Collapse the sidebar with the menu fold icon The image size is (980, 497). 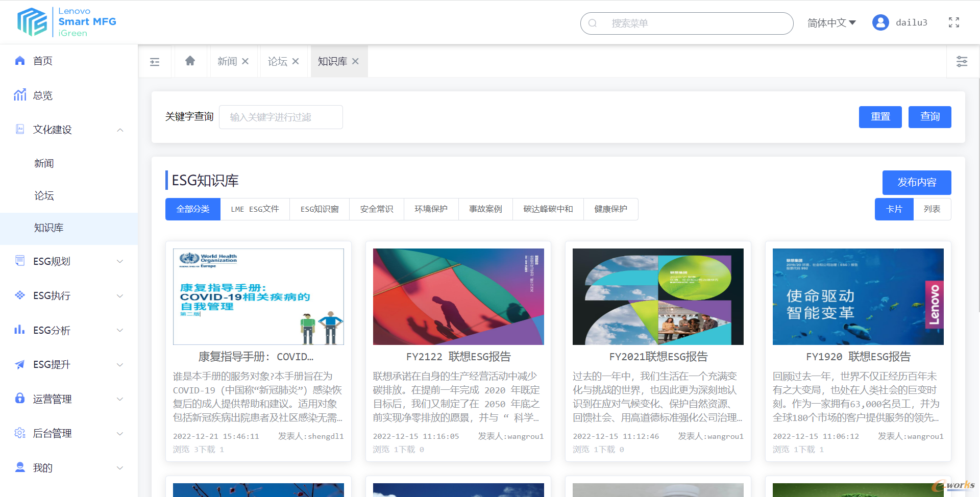coord(155,62)
